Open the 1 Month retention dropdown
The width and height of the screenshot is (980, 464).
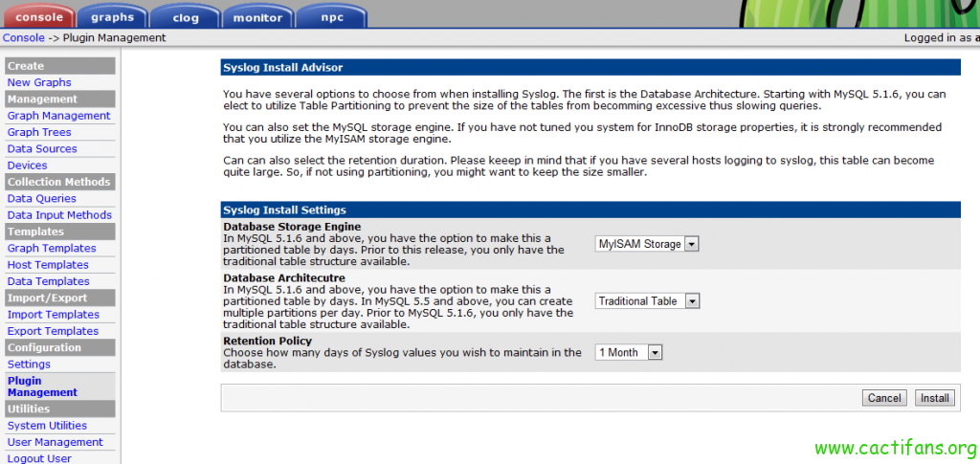pos(628,353)
